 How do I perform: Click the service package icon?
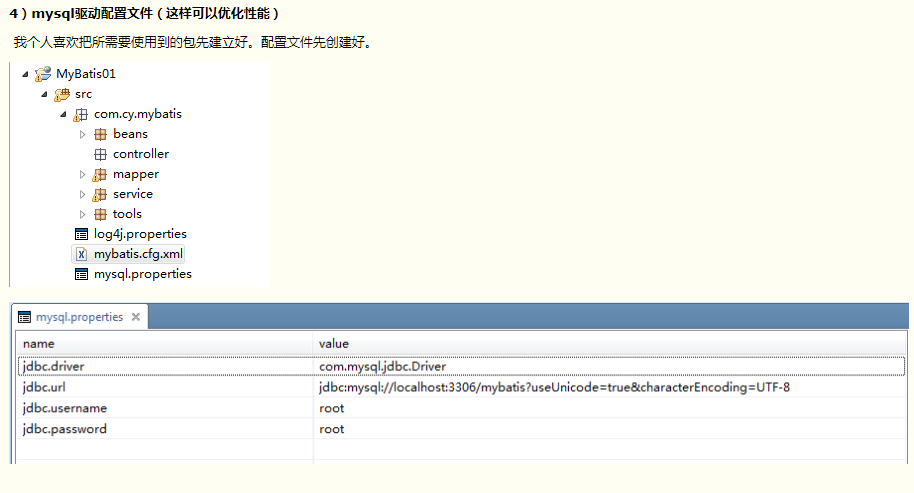pyautogui.click(x=100, y=195)
